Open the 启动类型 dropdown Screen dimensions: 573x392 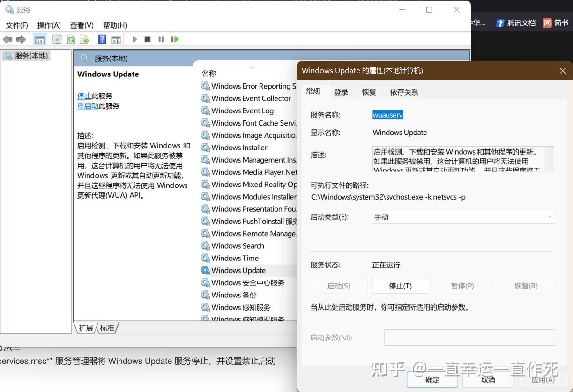click(x=463, y=217)
